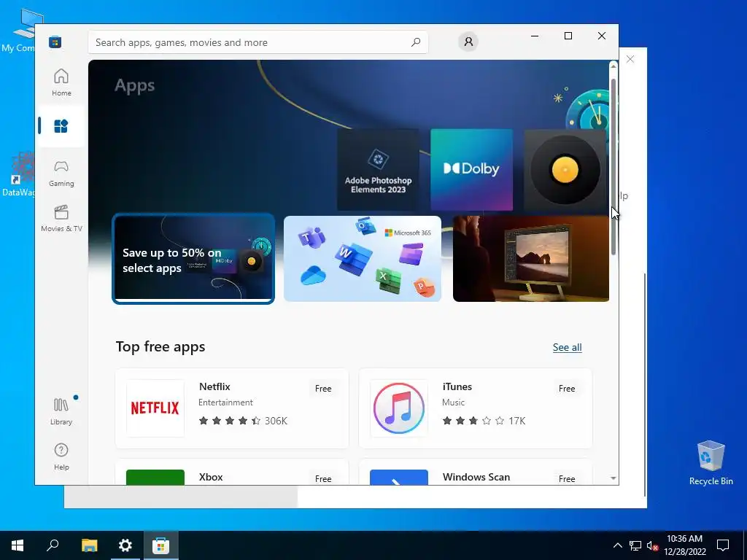Screen dimensions: 747x560
Task: Open the Windows Scan app title
Action: (476, 477)
